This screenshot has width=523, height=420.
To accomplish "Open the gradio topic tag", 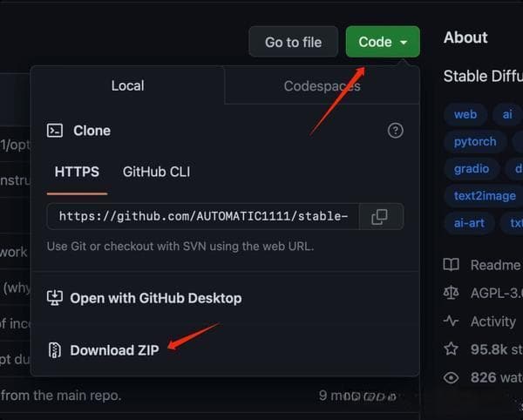I will point(472,169).
